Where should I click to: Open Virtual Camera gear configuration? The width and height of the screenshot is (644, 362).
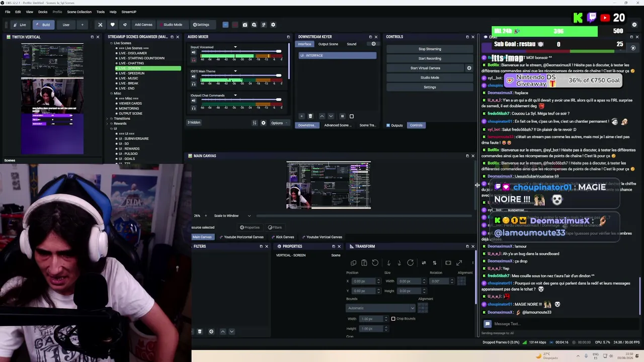click(469, 68)
